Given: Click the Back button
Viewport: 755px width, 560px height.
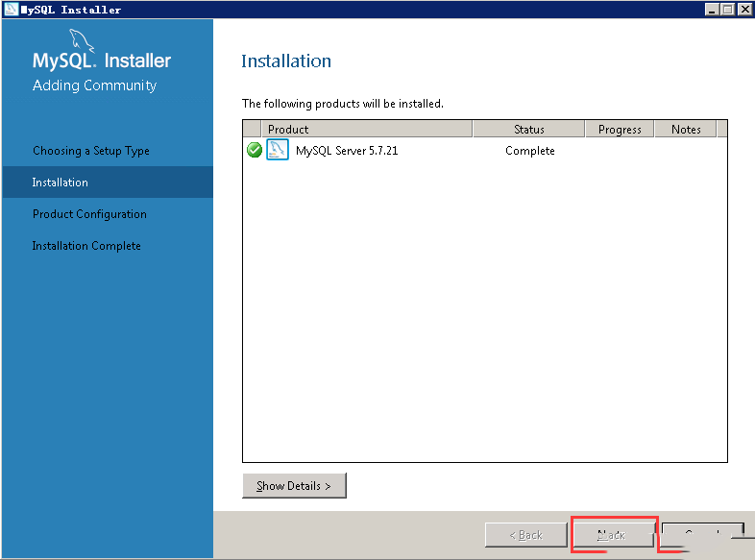Looking at the screenshot, I should 525,535.
